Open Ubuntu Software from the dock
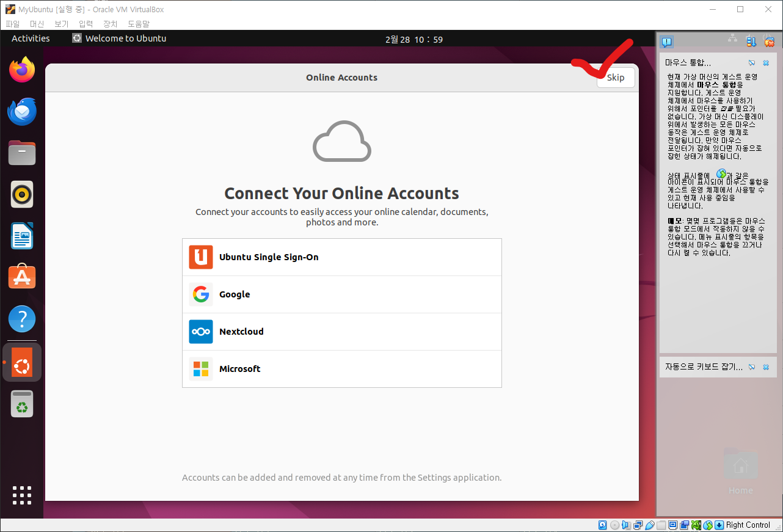783x532 pixels. click(22, 277)
